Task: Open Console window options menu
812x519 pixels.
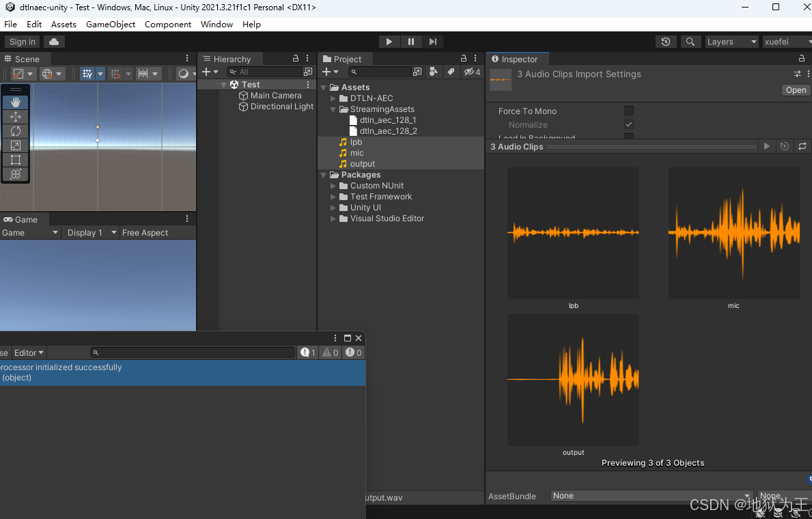Action: tap(335, 338)
